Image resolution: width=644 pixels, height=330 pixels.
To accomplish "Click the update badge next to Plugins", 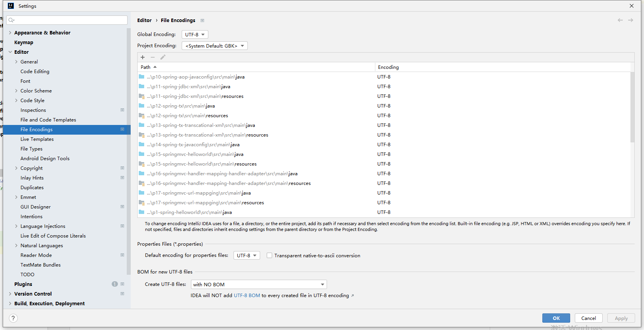I will (115, 284).
